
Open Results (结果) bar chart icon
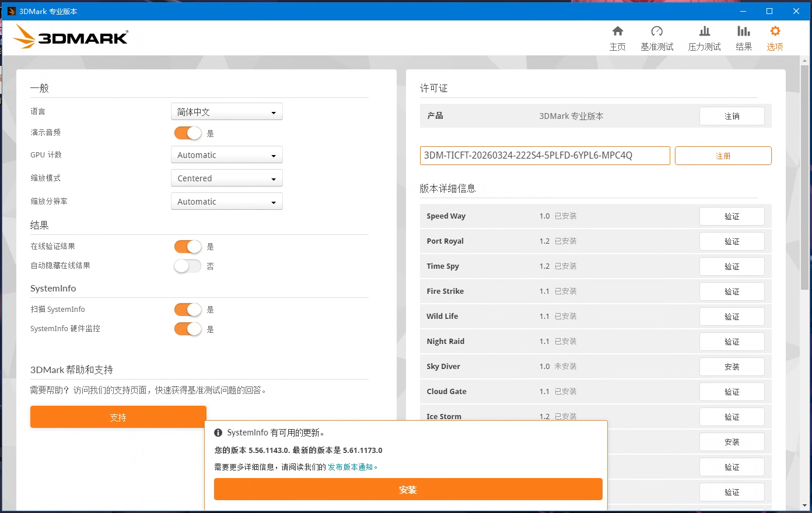[x=743, y=31]
